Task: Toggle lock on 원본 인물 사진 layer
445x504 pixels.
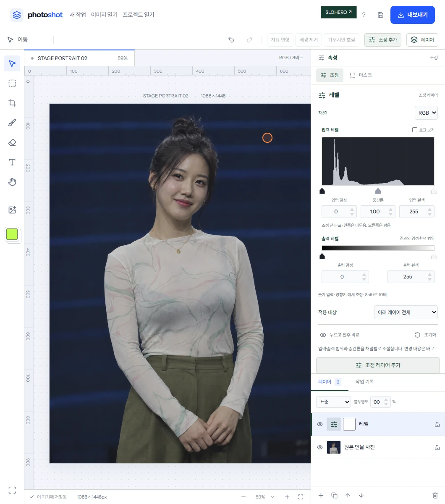Action: tap(437, 448)
